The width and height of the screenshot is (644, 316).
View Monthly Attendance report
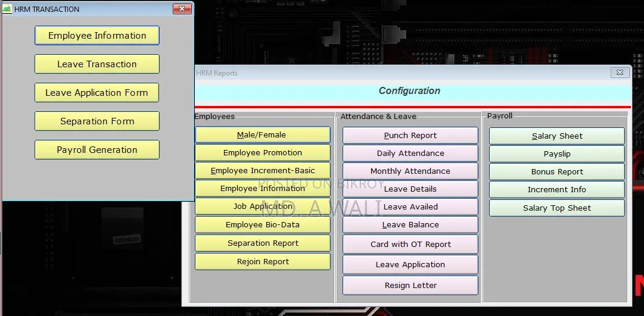point(410,171)
